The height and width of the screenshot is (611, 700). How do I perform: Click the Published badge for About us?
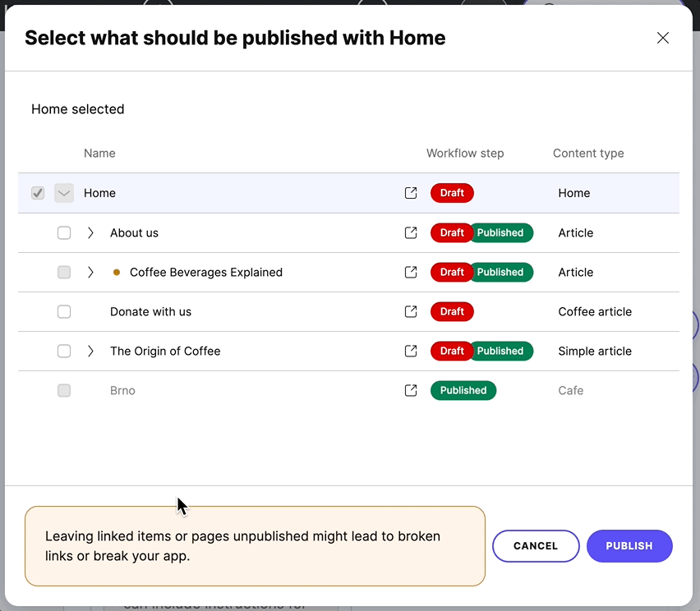click(x=501, y=232)
